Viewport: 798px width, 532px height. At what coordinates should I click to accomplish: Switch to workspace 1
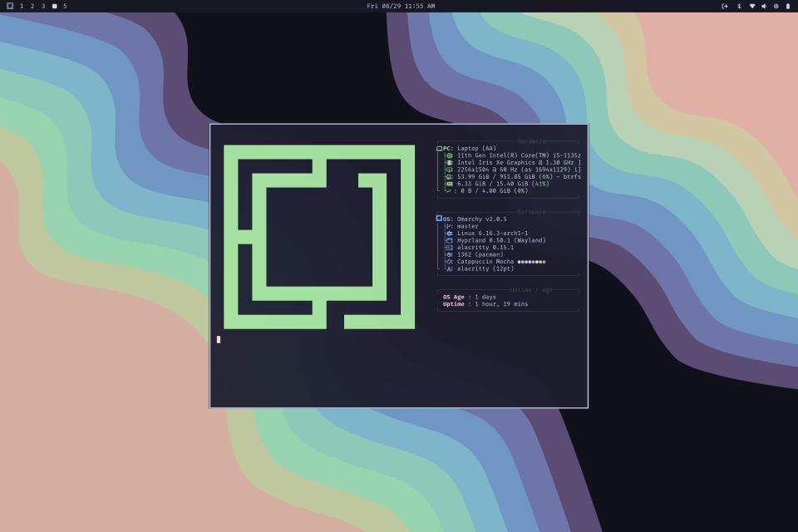(22, 6)
